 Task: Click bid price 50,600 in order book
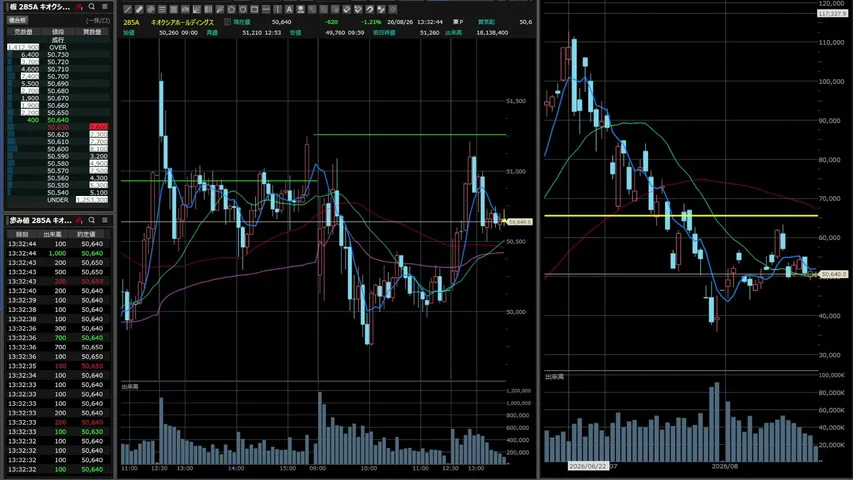(x=58, y=149)
